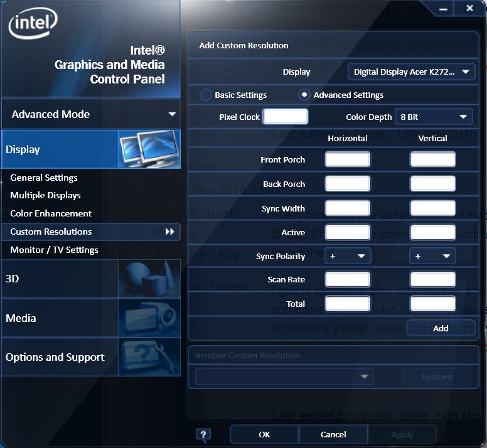Open Color Enhancement settings
487x448 pixels.
pos(51,213)
